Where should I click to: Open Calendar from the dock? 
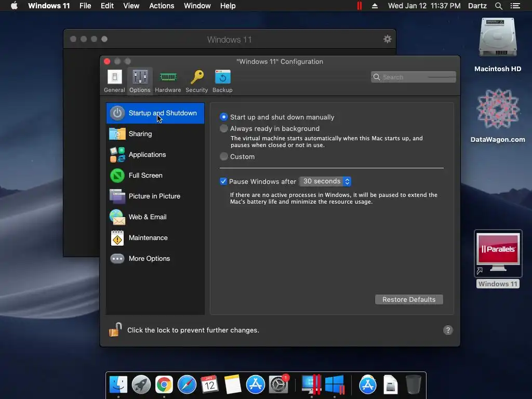tap(209, 385)
